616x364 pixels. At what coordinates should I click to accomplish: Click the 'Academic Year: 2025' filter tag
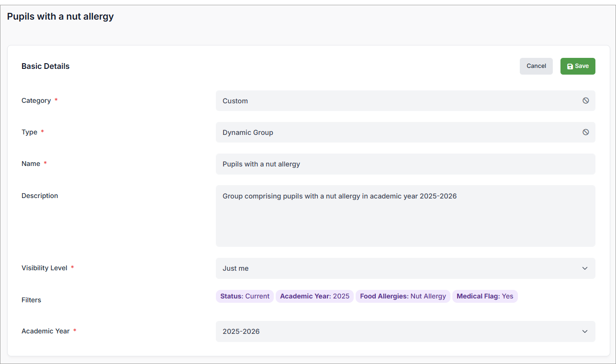(x=314, y=297)
